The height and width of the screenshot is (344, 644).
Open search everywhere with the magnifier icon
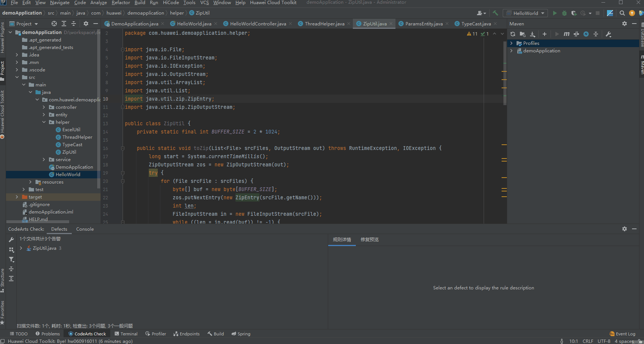(x=622, y=13)
